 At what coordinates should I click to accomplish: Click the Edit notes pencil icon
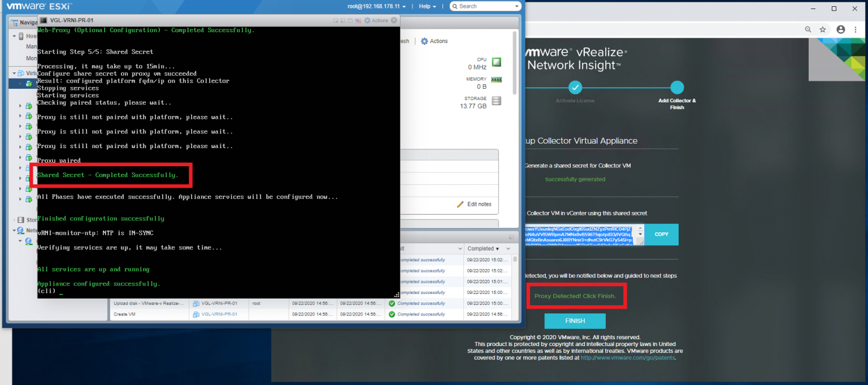coord(461,204)
